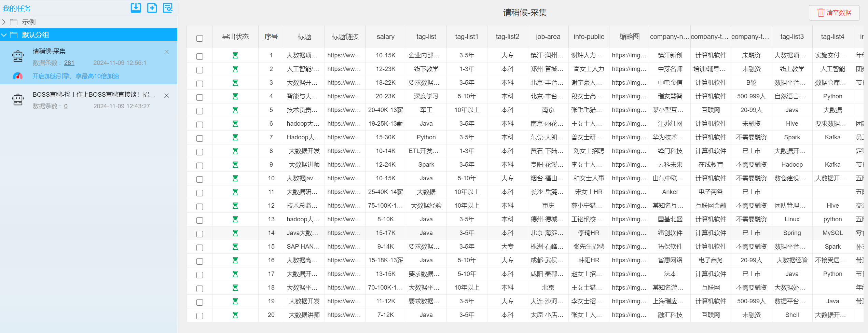
Task: Click the 军工 tag cell
Action: [426, 110]
